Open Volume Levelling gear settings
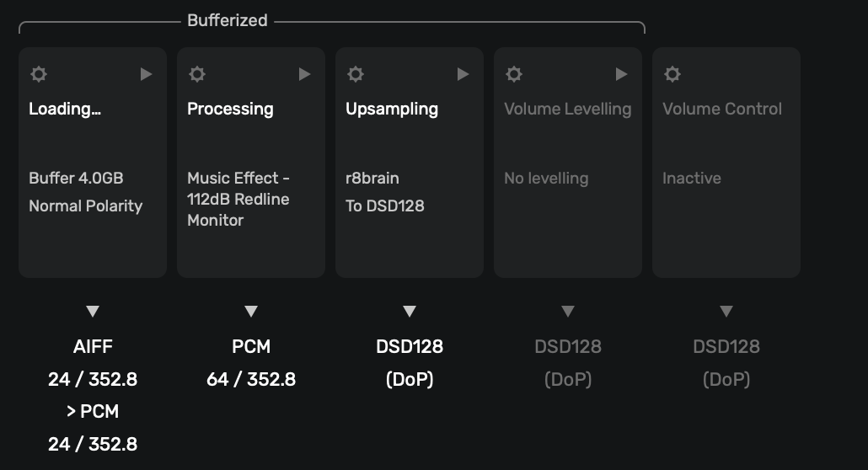This screenshot has width=868, height=470. (x=514, y=74)
